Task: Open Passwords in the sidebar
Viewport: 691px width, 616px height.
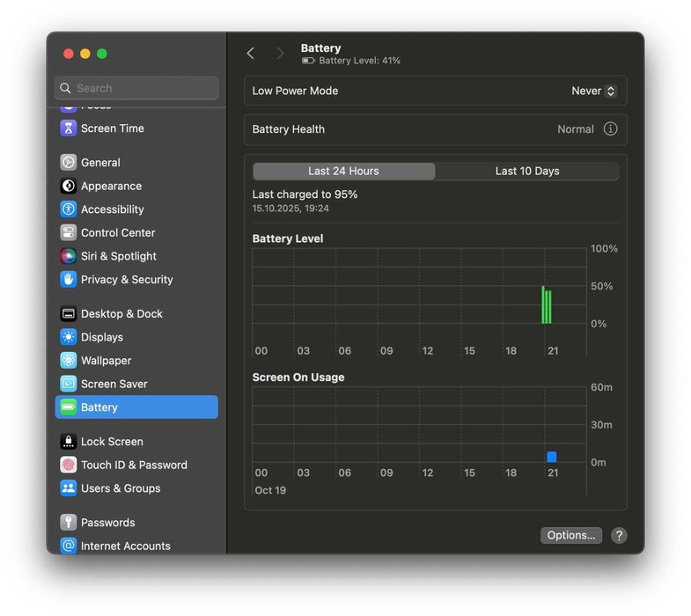Action: pos(136,523)
